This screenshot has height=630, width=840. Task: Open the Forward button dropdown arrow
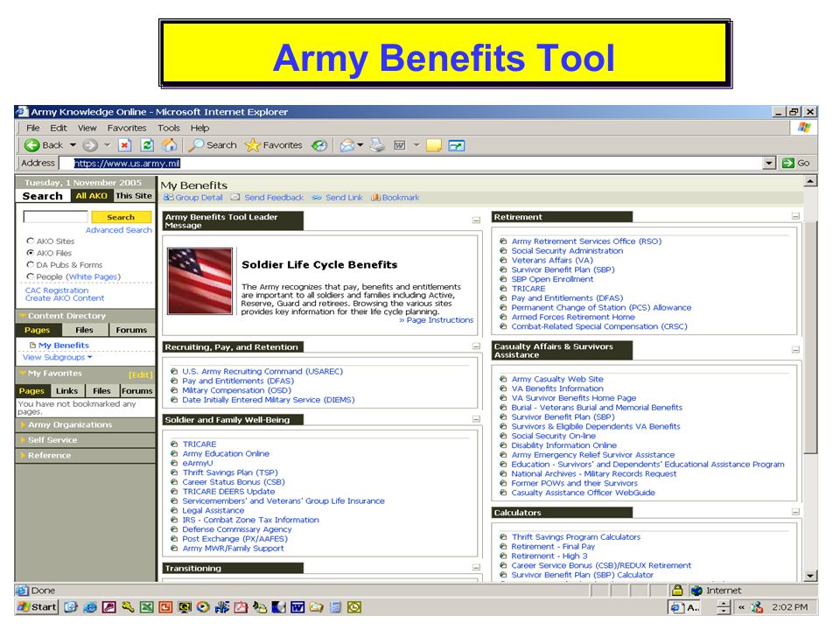point(107,145)
